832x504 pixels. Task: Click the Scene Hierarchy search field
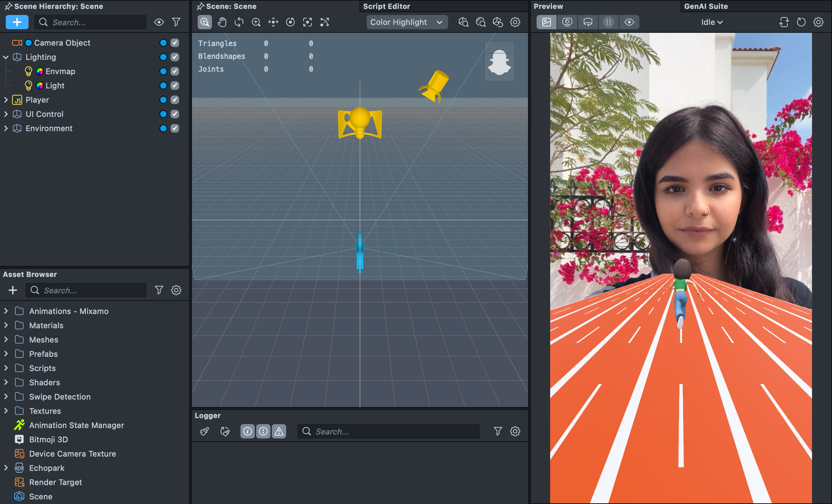[x=90, y=22]
